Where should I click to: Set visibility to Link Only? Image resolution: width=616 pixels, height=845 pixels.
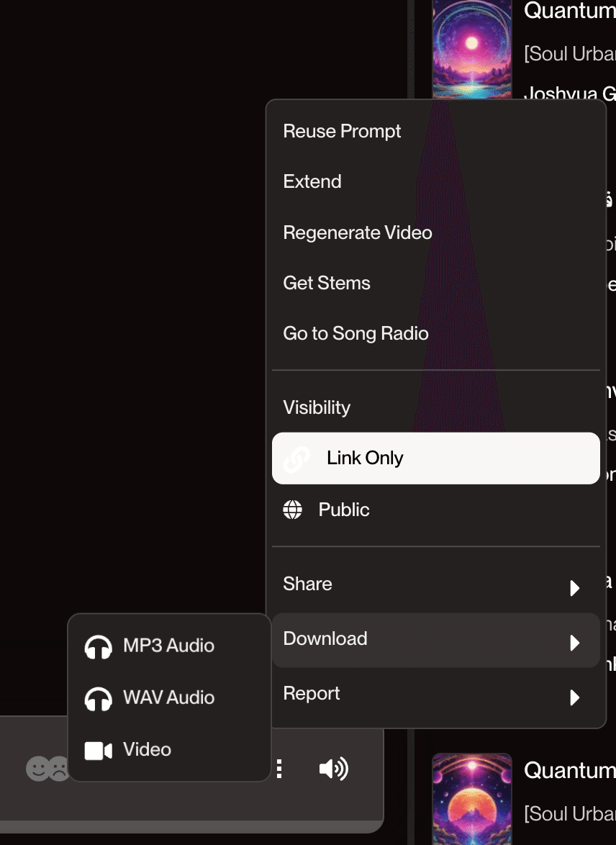click(435, 458)
